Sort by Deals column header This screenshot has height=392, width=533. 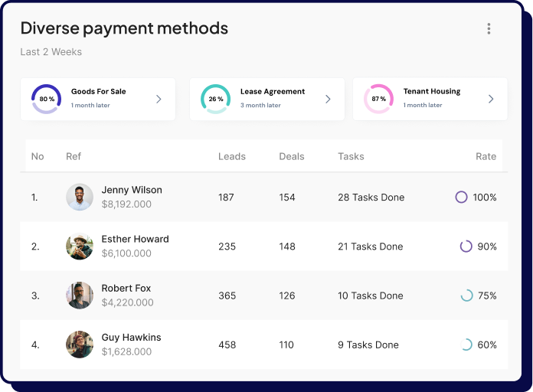point(292,156)
